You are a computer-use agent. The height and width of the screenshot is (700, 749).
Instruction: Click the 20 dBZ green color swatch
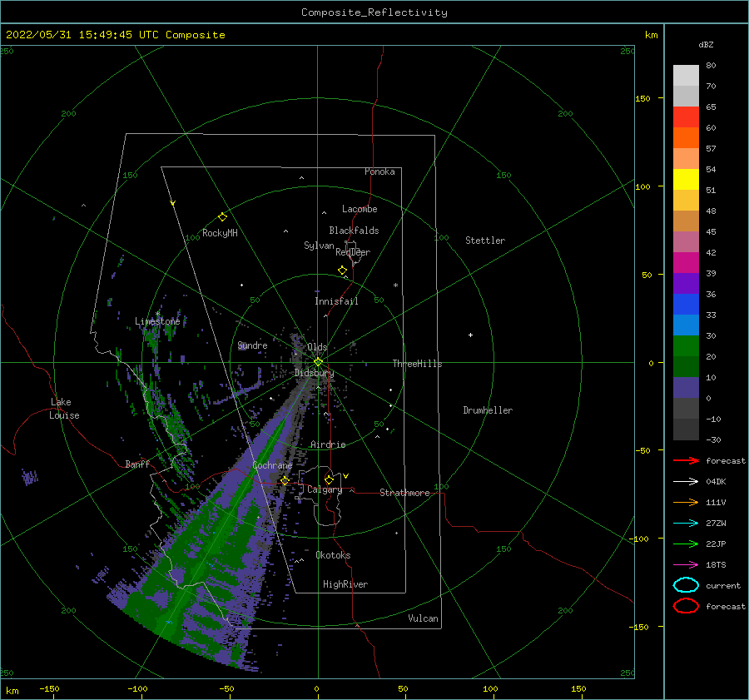pyautogui.click(x=686, y=366)
